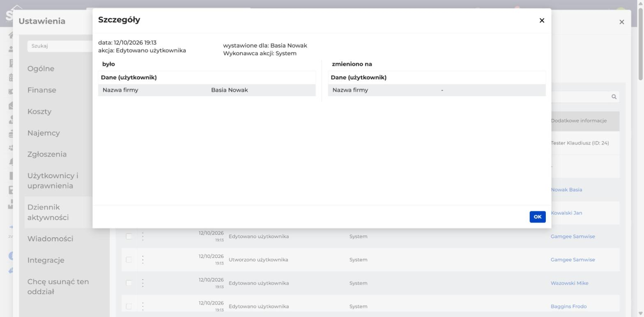Click the Basia Nowak value under było
The image size is (644, 317).
coord(229,90)
